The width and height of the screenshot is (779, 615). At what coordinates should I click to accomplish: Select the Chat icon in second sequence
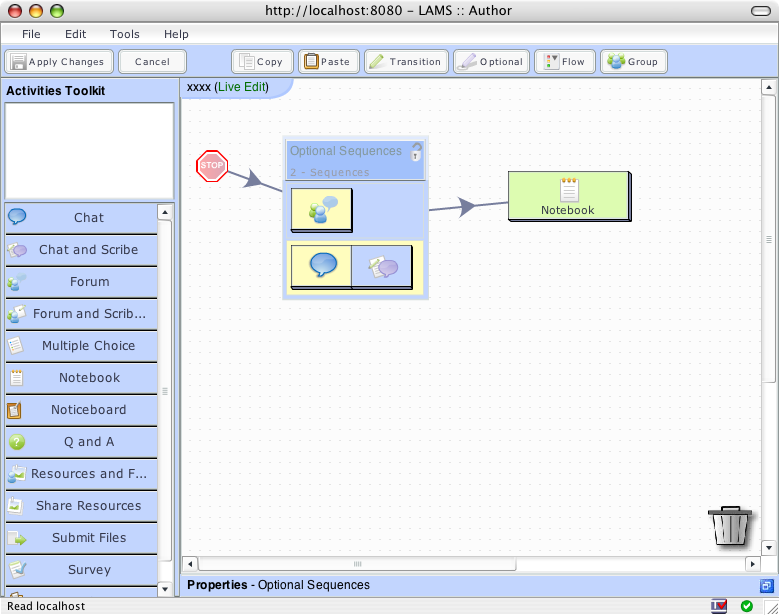click(322, 266)
